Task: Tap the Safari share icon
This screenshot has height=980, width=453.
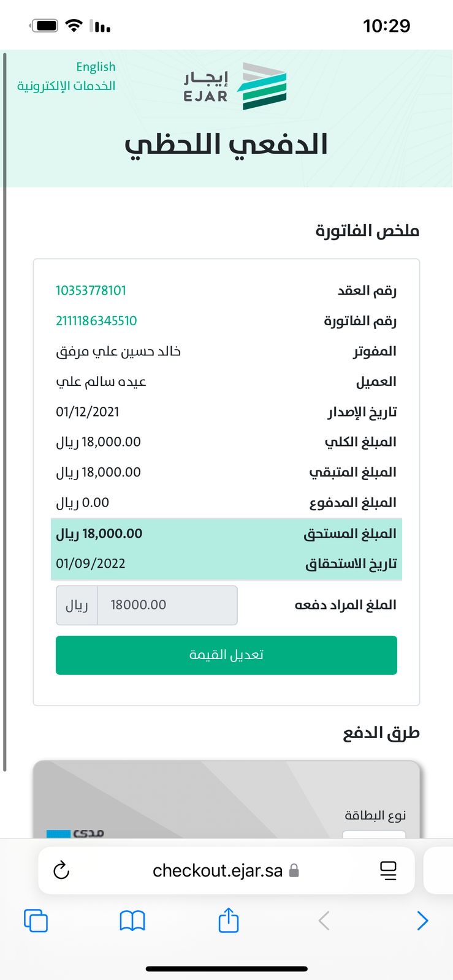Action: 229,921
